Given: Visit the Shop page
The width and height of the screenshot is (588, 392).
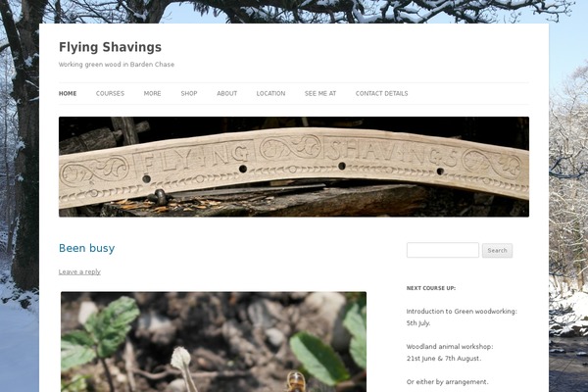Looking at the screenshot, I should coord(189,93).
